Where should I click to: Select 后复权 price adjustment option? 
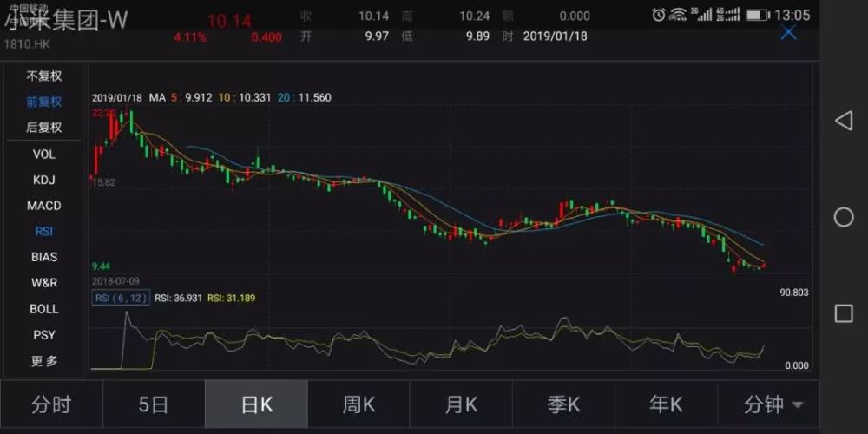[x=43, y=128]
